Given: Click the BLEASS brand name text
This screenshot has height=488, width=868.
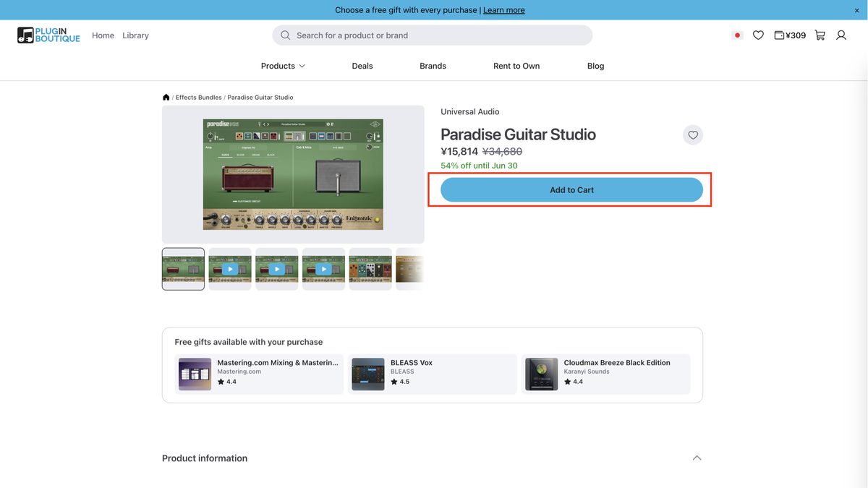Looking at the screenshot, I should pyautogui.click(x=402, y=372).
